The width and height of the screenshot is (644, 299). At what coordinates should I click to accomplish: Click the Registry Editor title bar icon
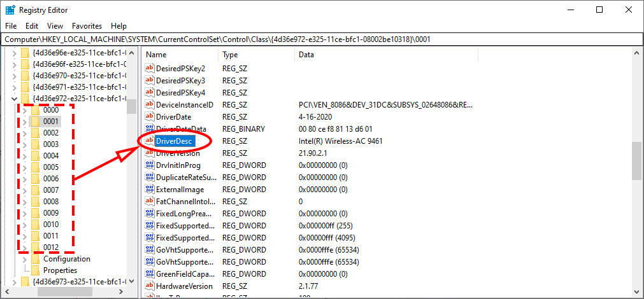coord(10,10)
